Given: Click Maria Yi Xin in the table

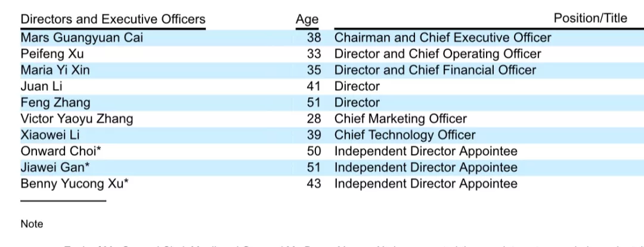Looking at the screenshot, I should (55, 70).
